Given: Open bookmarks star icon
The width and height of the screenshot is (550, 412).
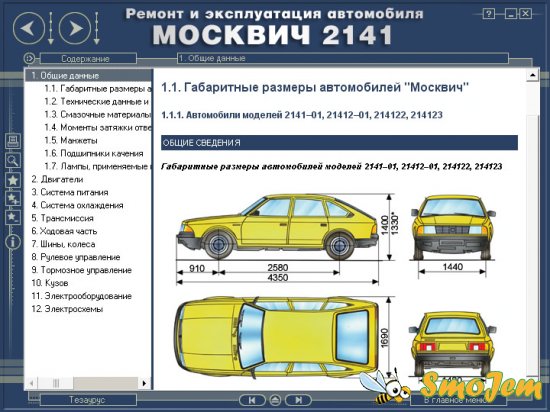Looking at the screenshot, I should [x=13, y=180].
